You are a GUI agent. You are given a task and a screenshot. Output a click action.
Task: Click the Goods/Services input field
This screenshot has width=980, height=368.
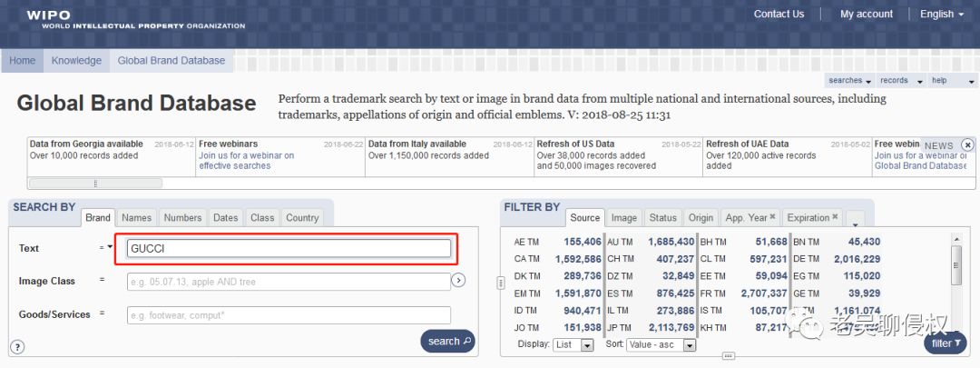(289, 314)
